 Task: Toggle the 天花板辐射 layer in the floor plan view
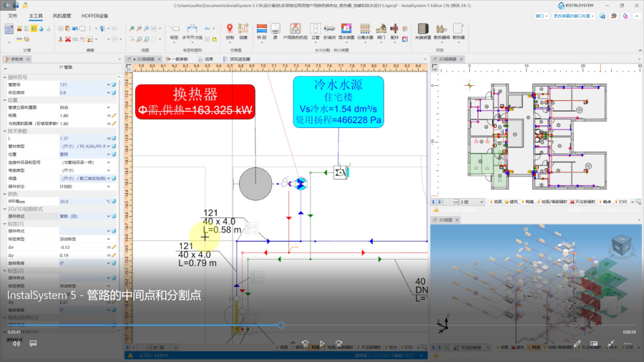(583, 202)
